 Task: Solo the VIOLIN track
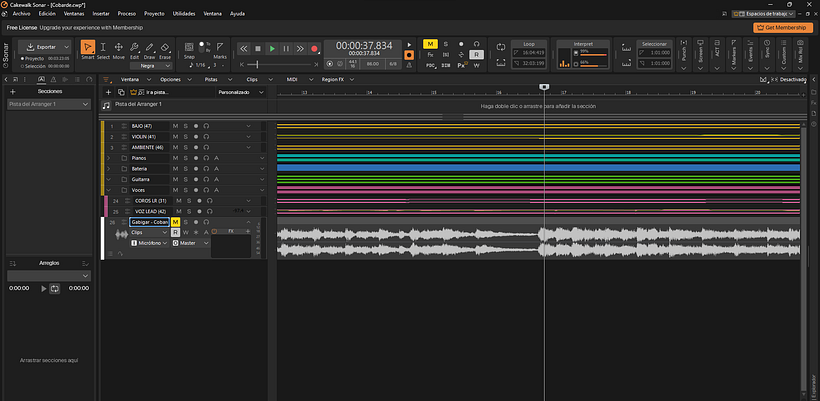[185, 136]
